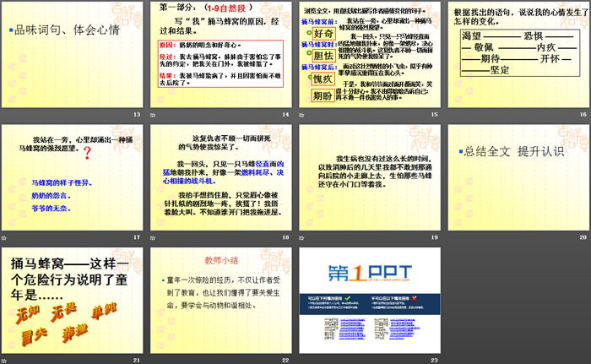Select slide 17 thumbnail with red question mark
591x364 pixels.
[x=72, y=177]
